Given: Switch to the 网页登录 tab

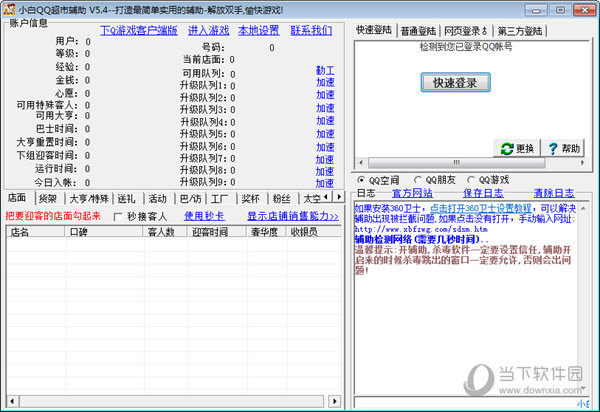Looking at the screenshot, I should click(x=466, y=31).
